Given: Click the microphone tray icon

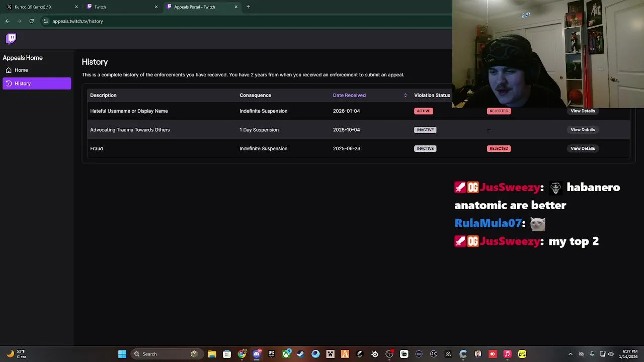Looking at the screenshot, I should point(592,354).
